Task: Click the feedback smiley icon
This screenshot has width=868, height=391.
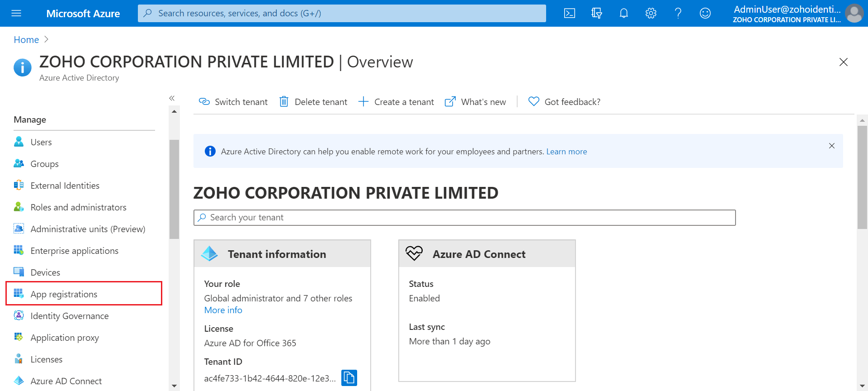Action: [705, 13]
